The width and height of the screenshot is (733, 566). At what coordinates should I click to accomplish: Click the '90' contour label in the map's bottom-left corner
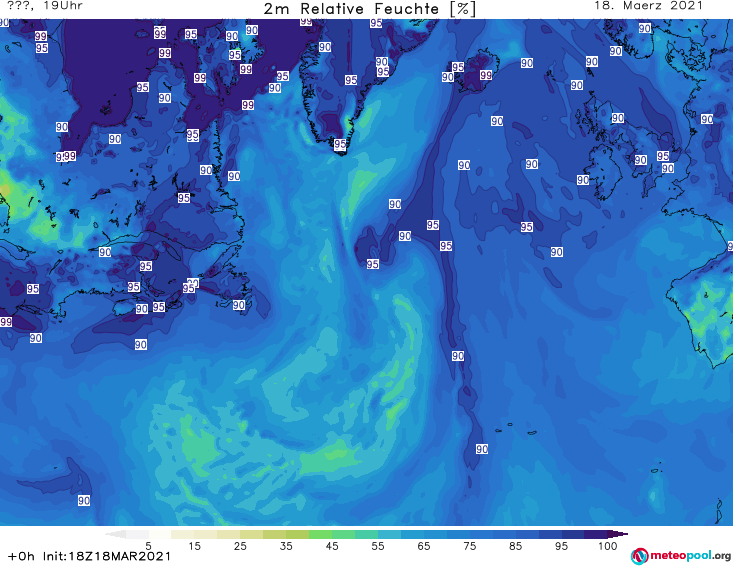(x=84, y=501)
